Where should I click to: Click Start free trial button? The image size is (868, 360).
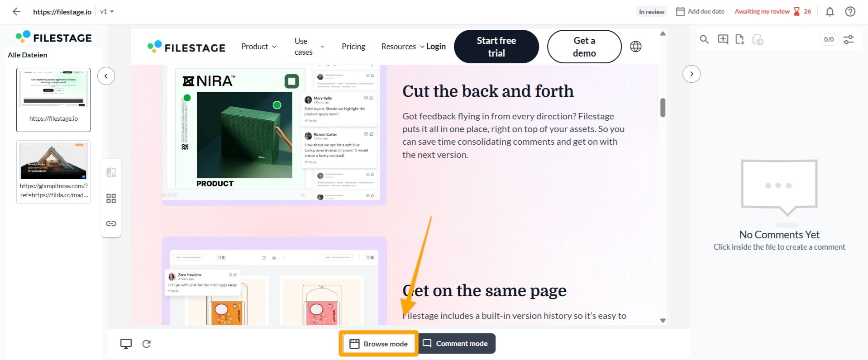(496, 47)
